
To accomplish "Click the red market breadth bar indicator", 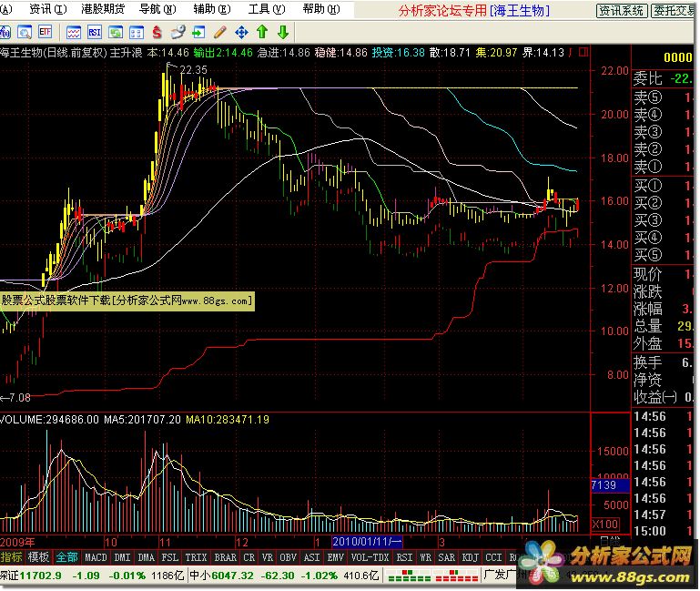I will (456, 576).
